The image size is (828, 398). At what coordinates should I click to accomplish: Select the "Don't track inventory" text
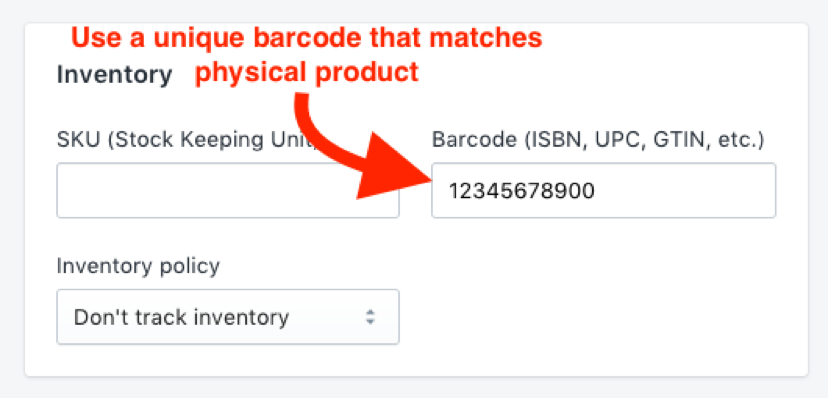181,317
